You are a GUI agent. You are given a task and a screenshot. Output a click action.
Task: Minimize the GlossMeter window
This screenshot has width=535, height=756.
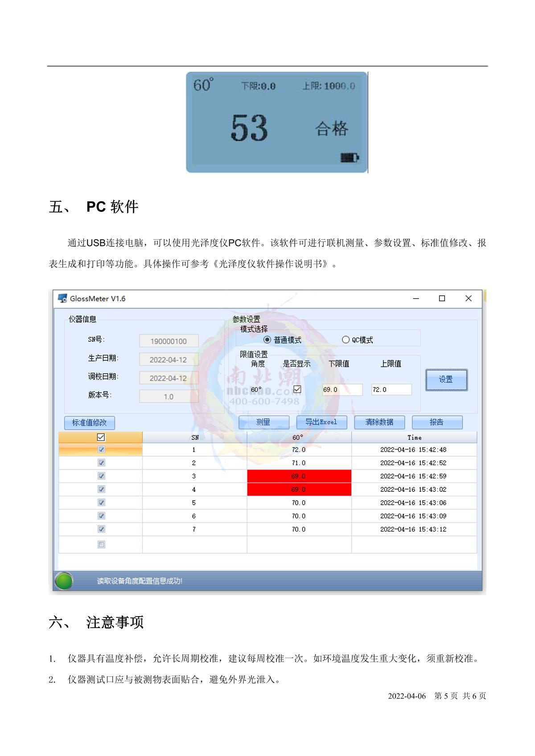416,298
